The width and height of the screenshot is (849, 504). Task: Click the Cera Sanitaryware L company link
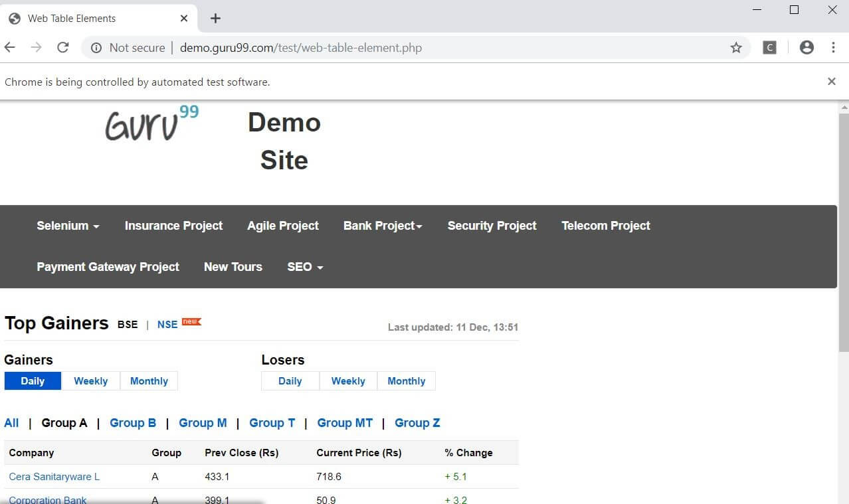click(x=54, y=477)
